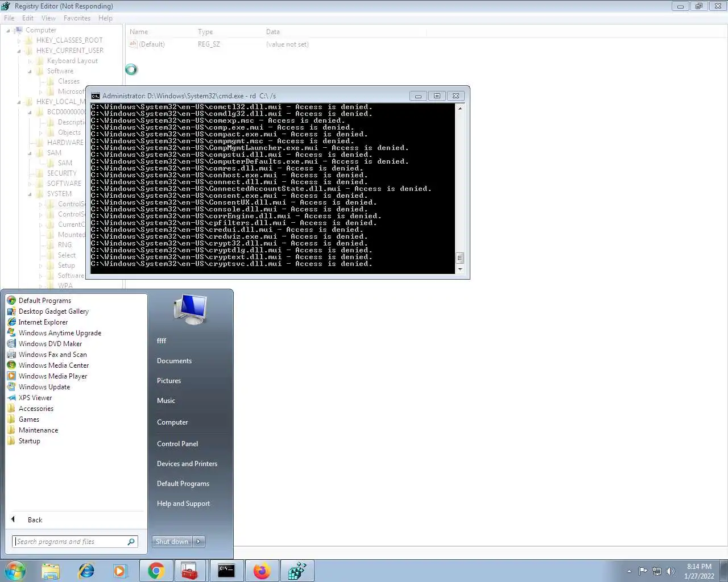Viewport: 728px width, 582px height.
Task: Open Devices and Printers from Start menu
Action: pos(187,464)
